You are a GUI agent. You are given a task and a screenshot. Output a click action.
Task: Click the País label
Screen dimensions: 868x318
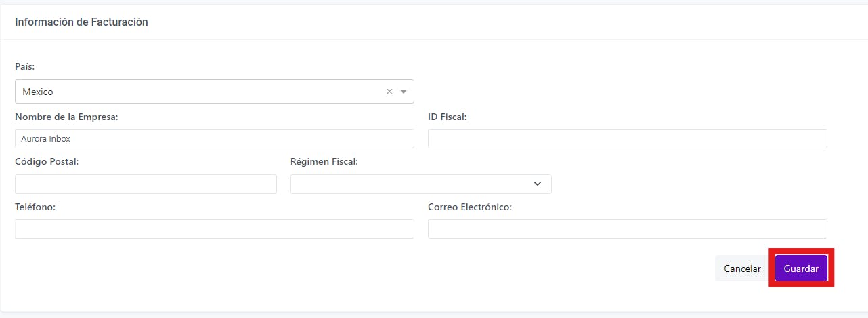point(26,67)
